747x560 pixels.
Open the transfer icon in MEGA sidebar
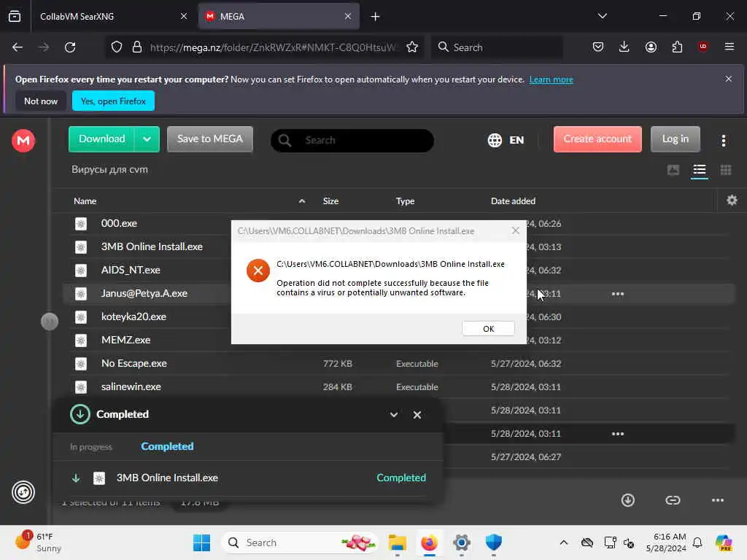pyautogui.click(x=23, y=492)
